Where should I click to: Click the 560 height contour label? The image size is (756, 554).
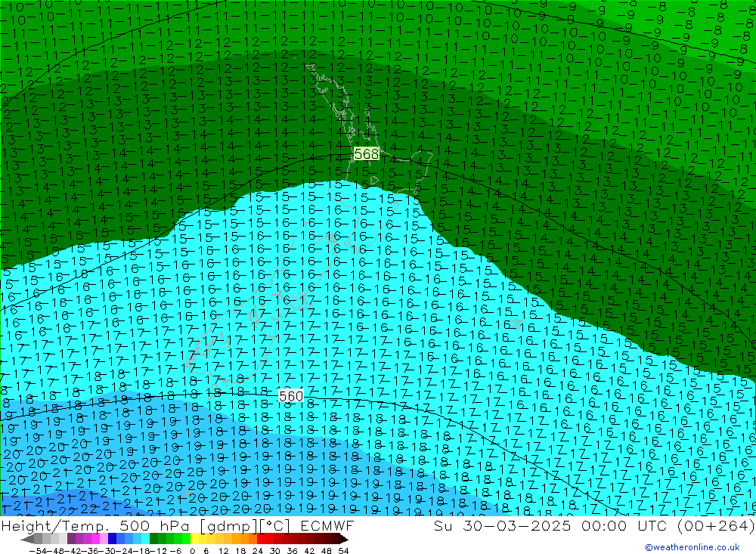tap(291, 396)
